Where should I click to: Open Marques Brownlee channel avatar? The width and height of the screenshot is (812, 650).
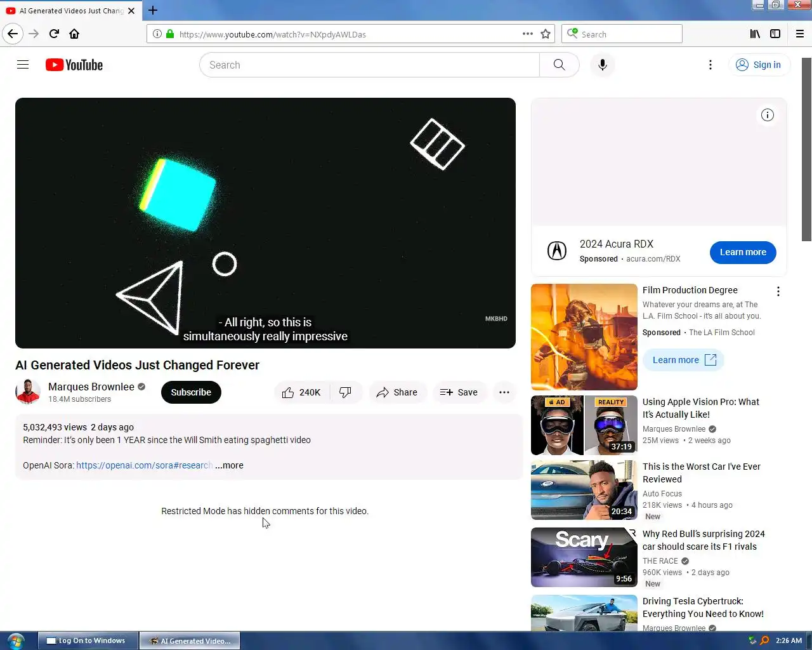coord(28,392)
